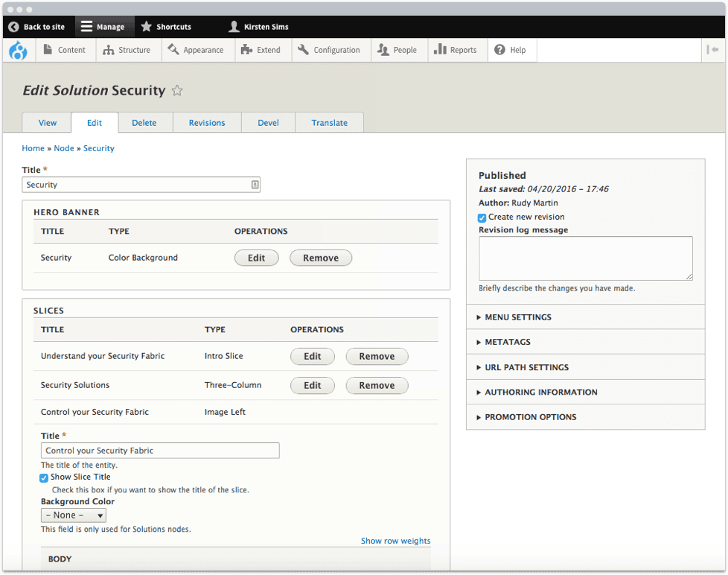
Task: Expand the Promotion Options section
Action: click(x=586, y=417)
